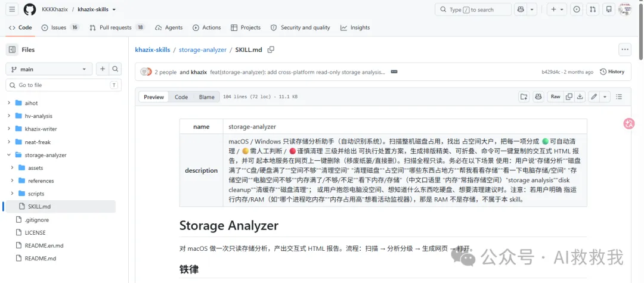Viewport: 644px width, 283px height.
Task: Go to the Insights tab
Action: [x=355, y=27]
